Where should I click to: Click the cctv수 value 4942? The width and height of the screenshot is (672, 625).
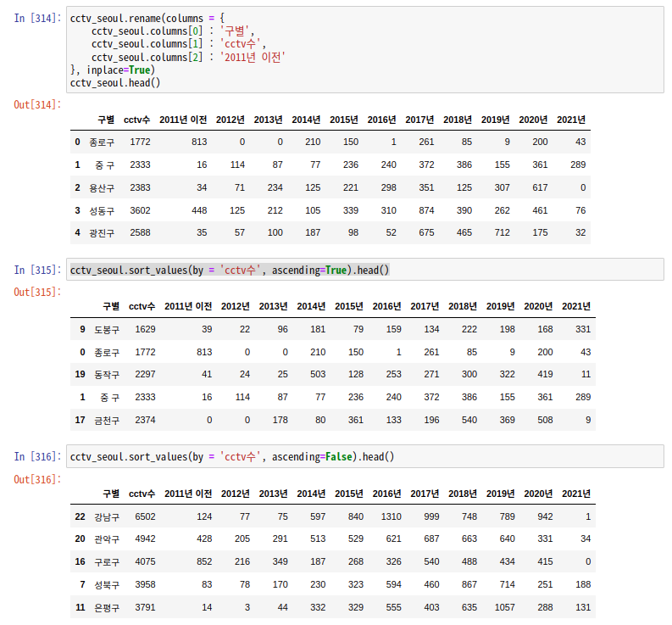pyautogui.click(x=145, y=539)
